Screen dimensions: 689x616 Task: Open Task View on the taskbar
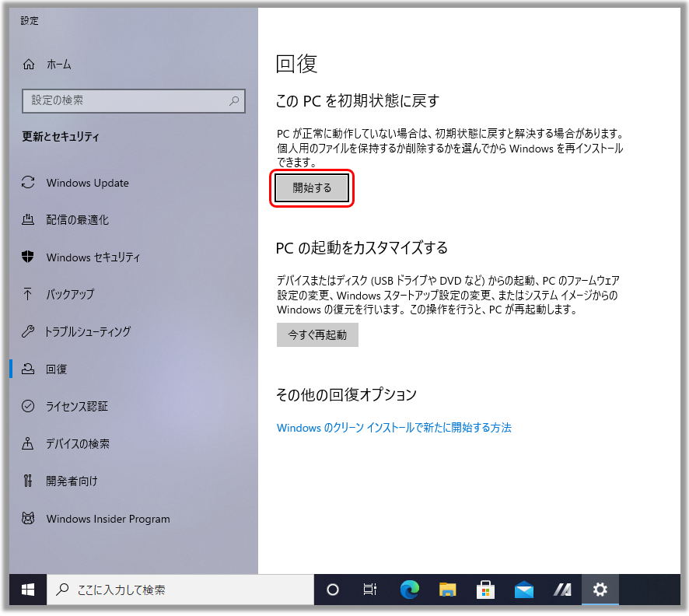tap(370, 590)
